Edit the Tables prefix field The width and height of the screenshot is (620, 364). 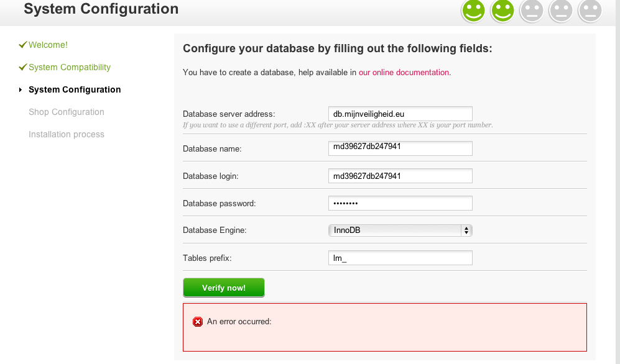point(400,258)
